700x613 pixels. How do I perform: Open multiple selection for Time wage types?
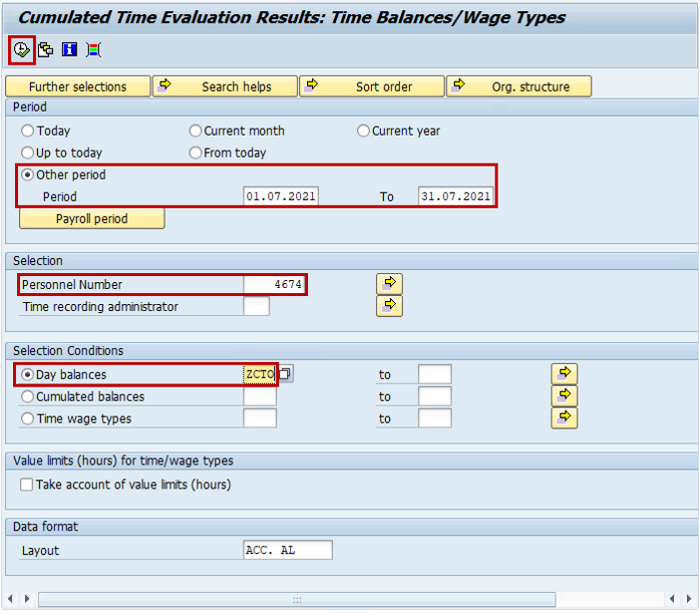point(564,418)
